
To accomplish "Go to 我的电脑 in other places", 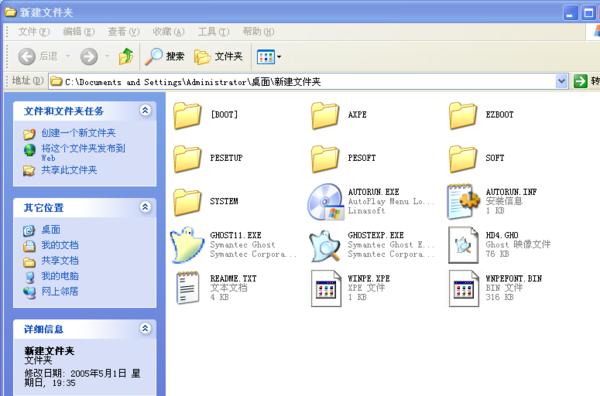I will [60, 276].
